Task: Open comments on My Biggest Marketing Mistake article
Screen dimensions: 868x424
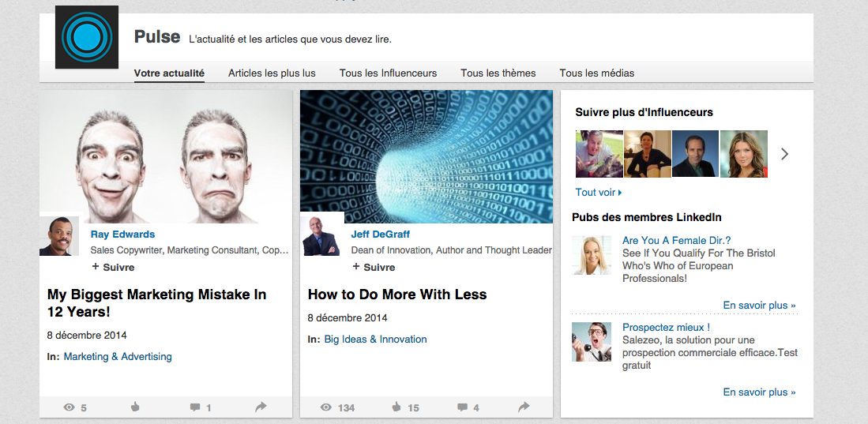Action: coord(195,407)
